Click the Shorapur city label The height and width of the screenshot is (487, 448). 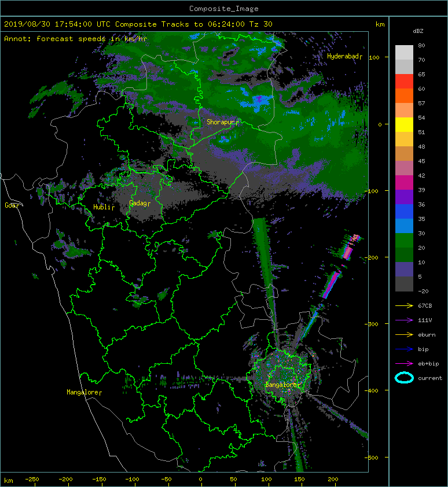[x=222, y=122]
